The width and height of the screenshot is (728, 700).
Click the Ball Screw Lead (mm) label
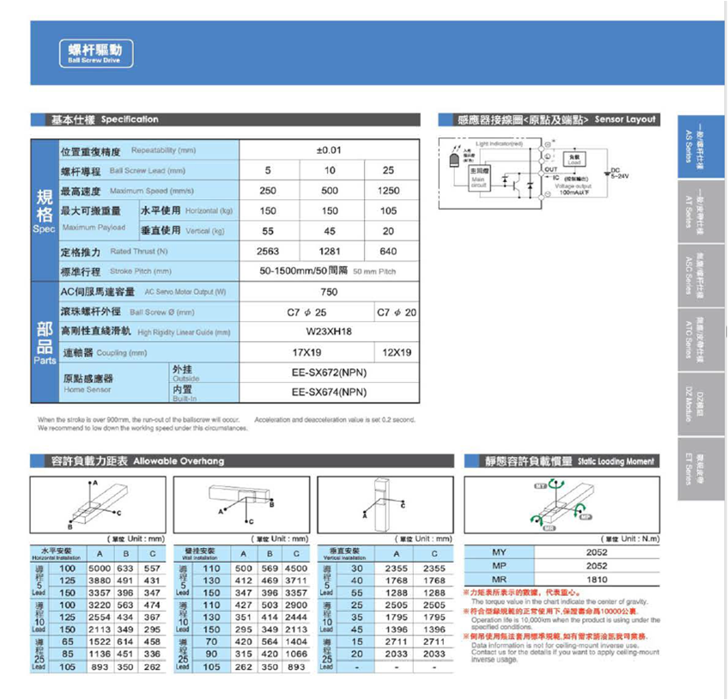pos(147,170)
